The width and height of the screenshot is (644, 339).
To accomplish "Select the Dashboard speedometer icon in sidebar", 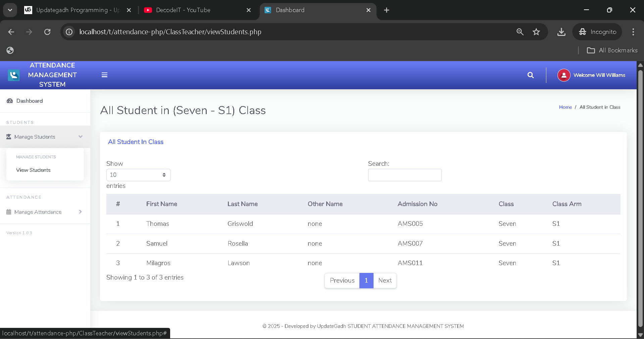I will tap(9, 101).
